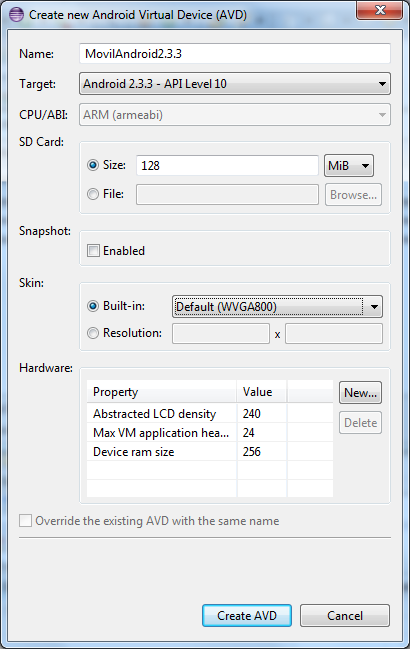Click the SD Card file path field
The height and width of the screenshot is (649, 410).
(227, 195)
